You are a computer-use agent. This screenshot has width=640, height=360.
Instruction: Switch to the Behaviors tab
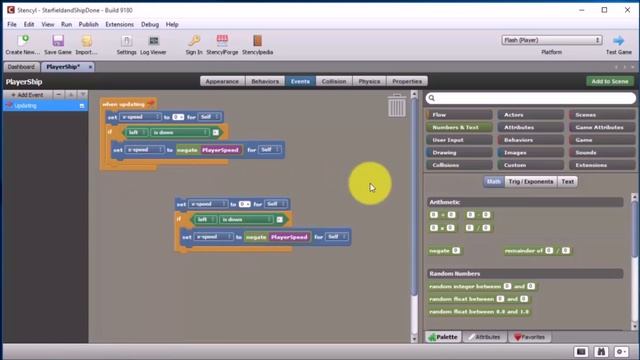point(265,81)
